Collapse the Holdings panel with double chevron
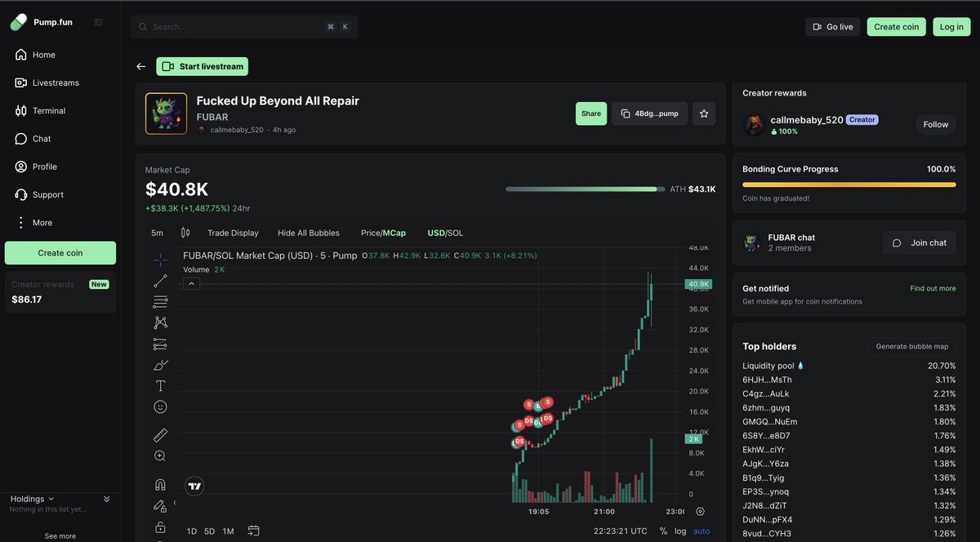The image size is (980, 542). point(106,499)
